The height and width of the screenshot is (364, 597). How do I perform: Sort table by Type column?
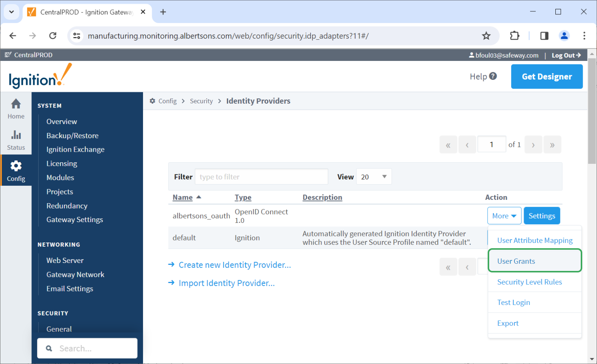tap(243, 197)
